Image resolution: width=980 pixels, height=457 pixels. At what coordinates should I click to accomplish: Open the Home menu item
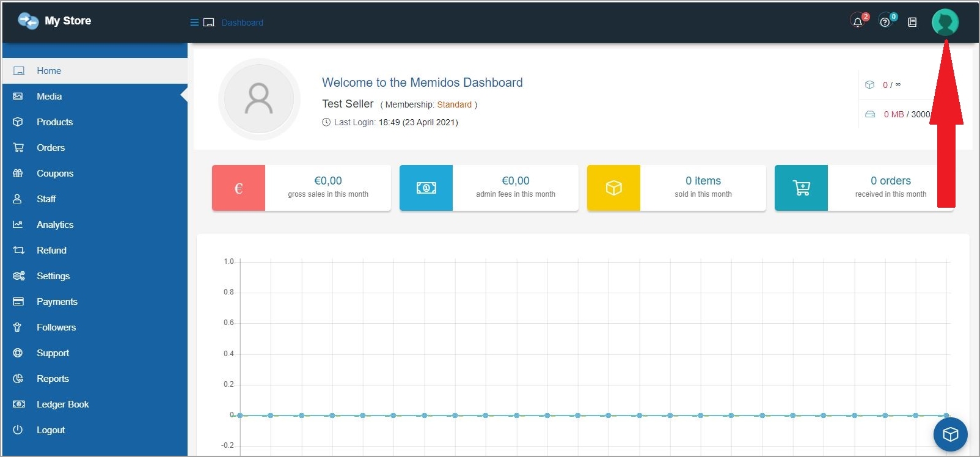point(95,71)
